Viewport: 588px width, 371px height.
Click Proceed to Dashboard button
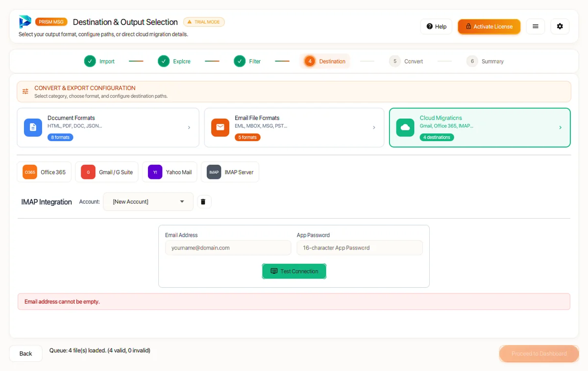pos(539,353)
